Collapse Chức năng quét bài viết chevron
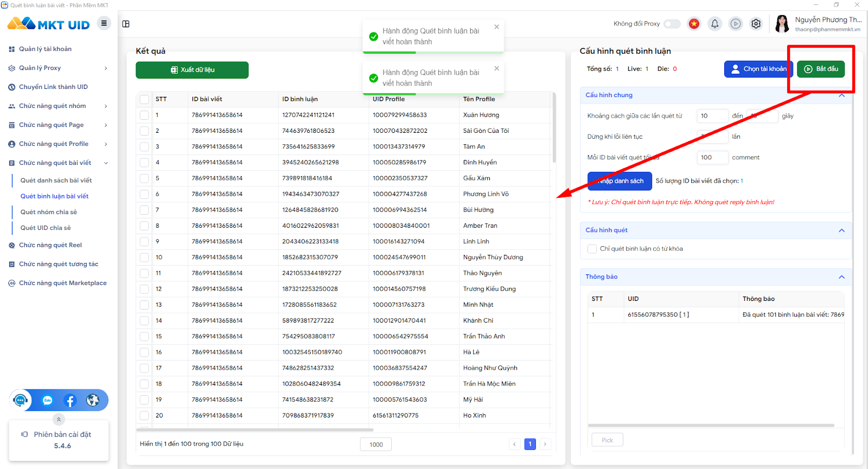The height and width of the screenshot is (469, 868). (106, 163)
